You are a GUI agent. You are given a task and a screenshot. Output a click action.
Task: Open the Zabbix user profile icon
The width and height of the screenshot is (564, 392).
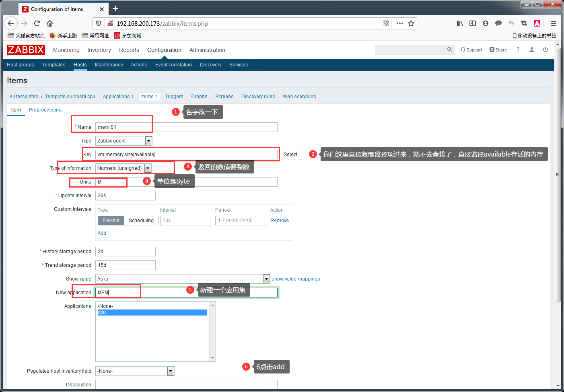(532, 50)
